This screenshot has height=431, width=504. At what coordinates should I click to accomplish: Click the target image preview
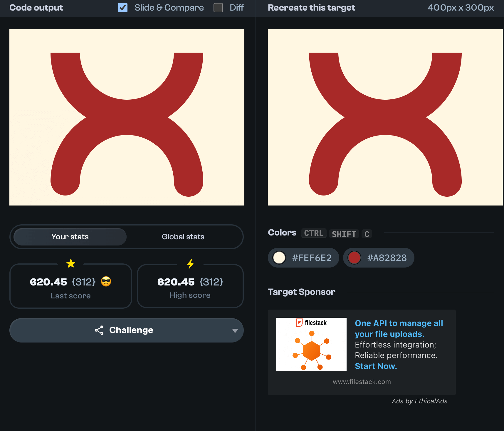(x=385, y=117)
